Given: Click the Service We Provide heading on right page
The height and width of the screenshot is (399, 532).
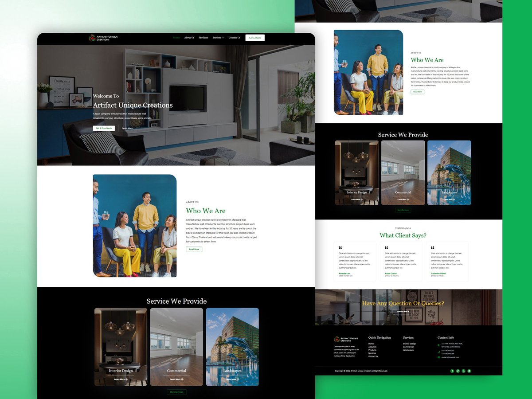Looking at the screenshot, I should click(403, 135).
